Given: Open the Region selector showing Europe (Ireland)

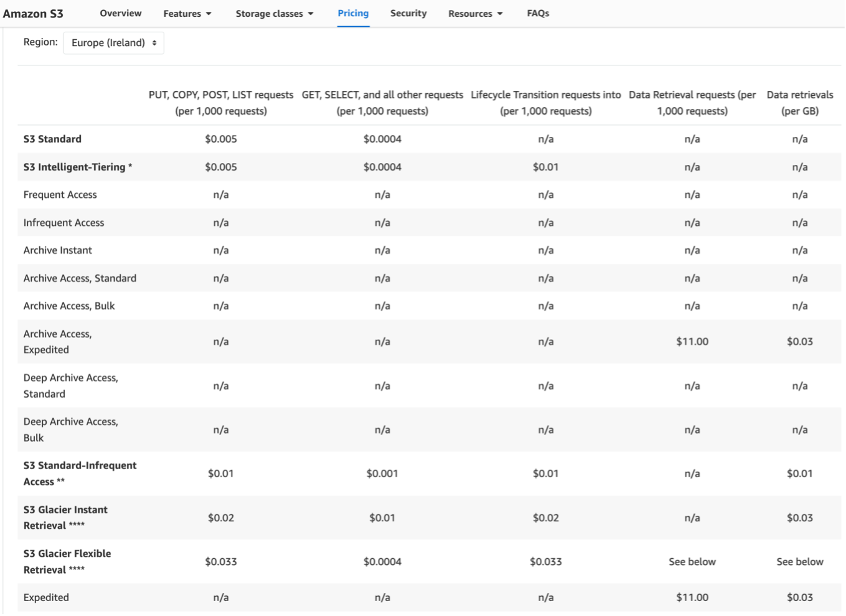Looking at the screenshot, I should tap(114, 43).
